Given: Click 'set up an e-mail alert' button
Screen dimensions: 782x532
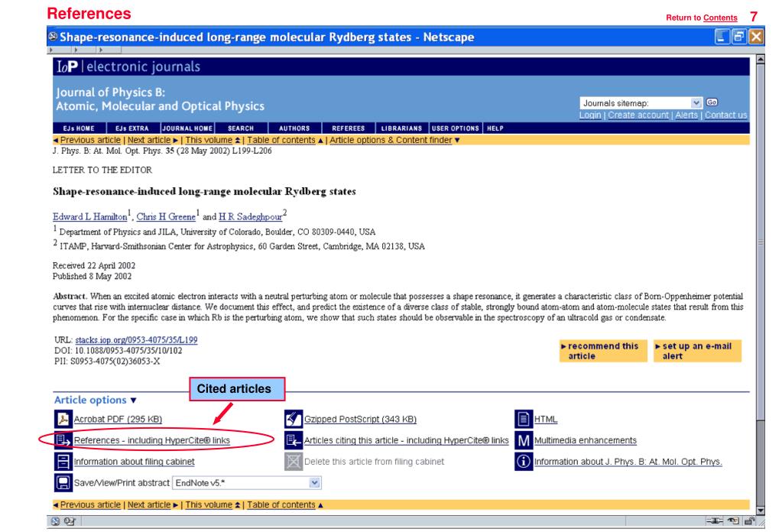Looking at the screenshot, I should pos(692,350).
